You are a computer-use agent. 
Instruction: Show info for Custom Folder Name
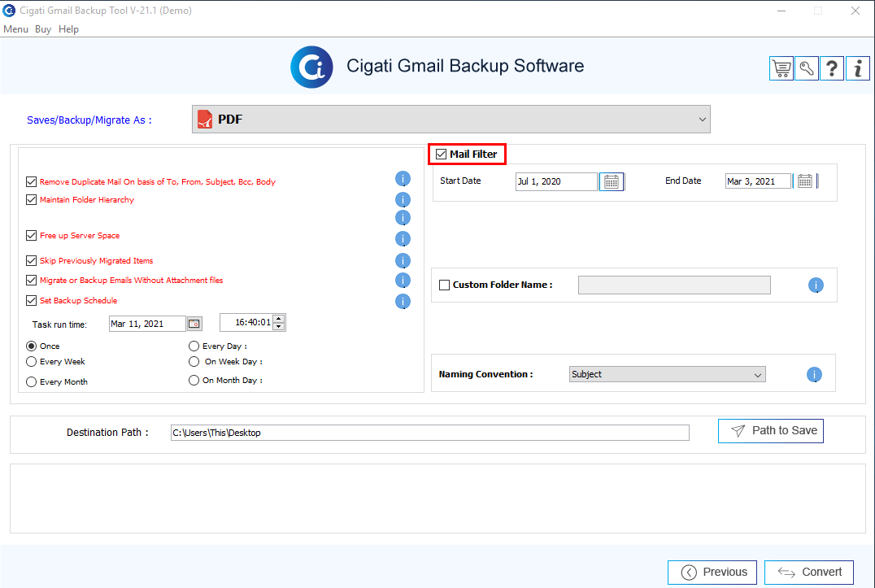(x=816, y=285)
